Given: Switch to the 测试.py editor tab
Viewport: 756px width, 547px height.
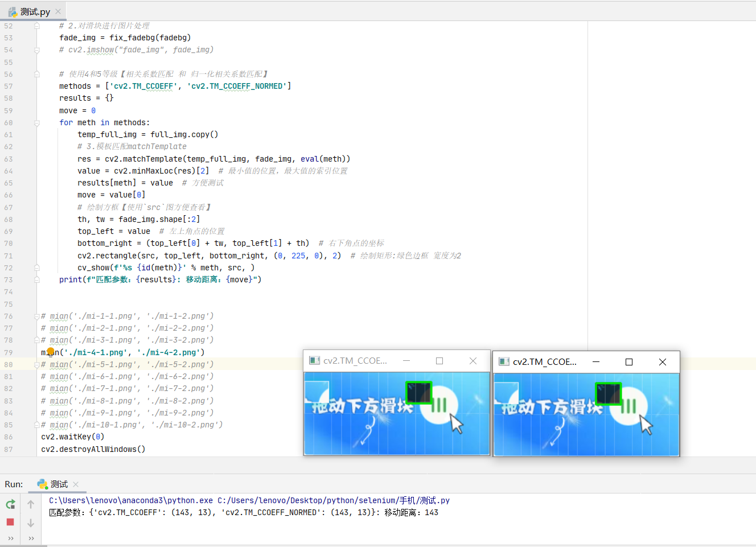Looking at the screenshot, I should (35, 11).
